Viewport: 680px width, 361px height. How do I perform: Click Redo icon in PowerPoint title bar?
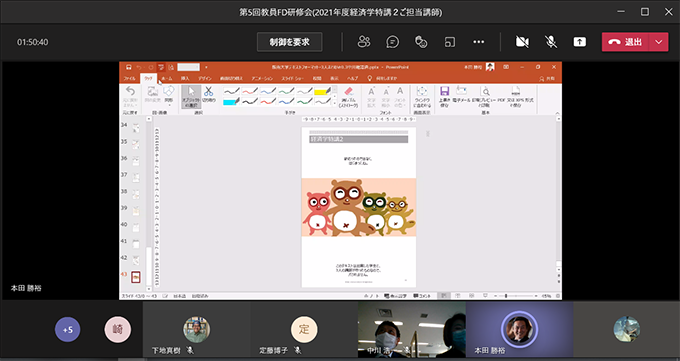[x=150, y=67]
